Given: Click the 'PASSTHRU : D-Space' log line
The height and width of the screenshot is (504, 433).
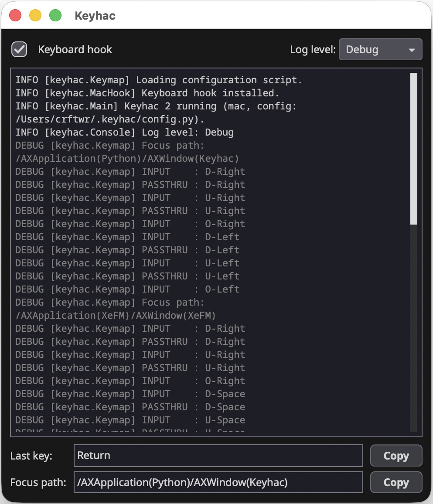Looking at the screenshot, I should pyautogui.click(x=130, y=407).
